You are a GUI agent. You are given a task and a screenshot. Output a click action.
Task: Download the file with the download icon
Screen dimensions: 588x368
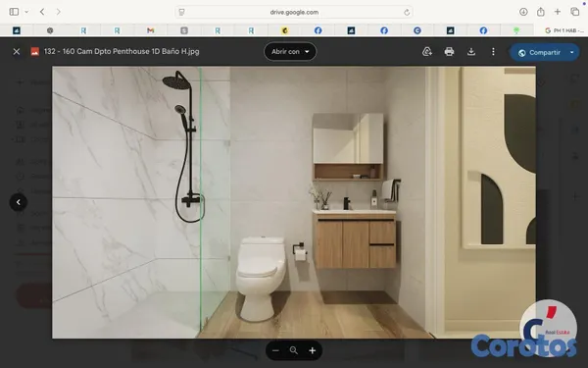click(x=471, y=52)
